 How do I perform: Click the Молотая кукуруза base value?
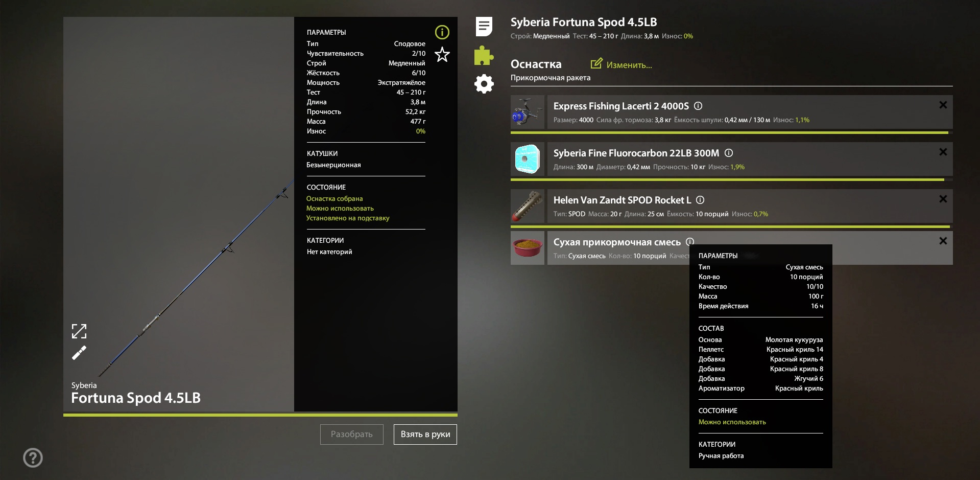coord(794,340)
